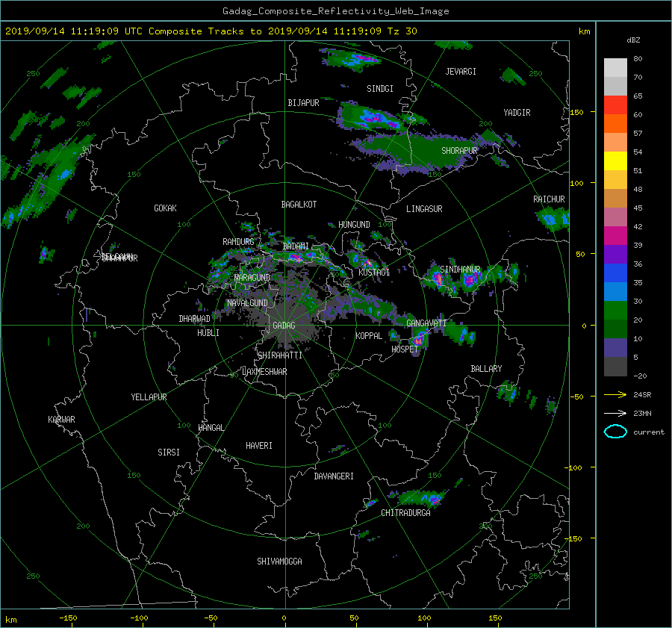Click the SINDHANUR city label

(460, 270)
